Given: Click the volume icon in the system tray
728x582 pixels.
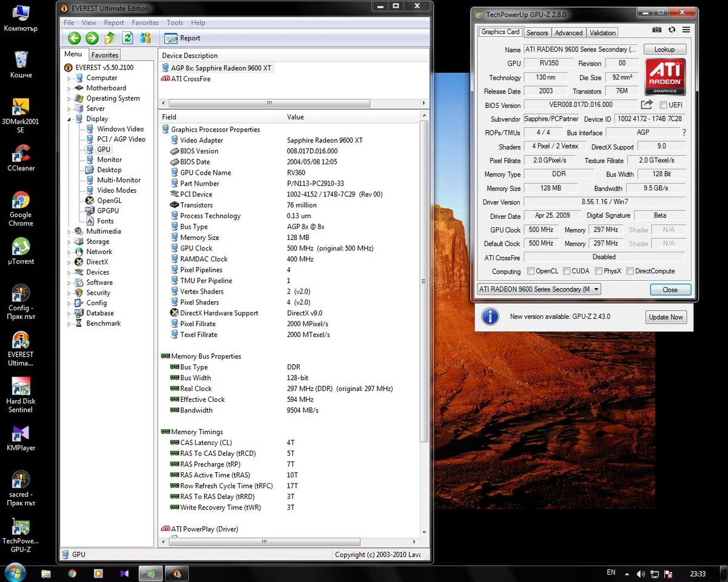Looking at the screenshot, I should (641, 574).
